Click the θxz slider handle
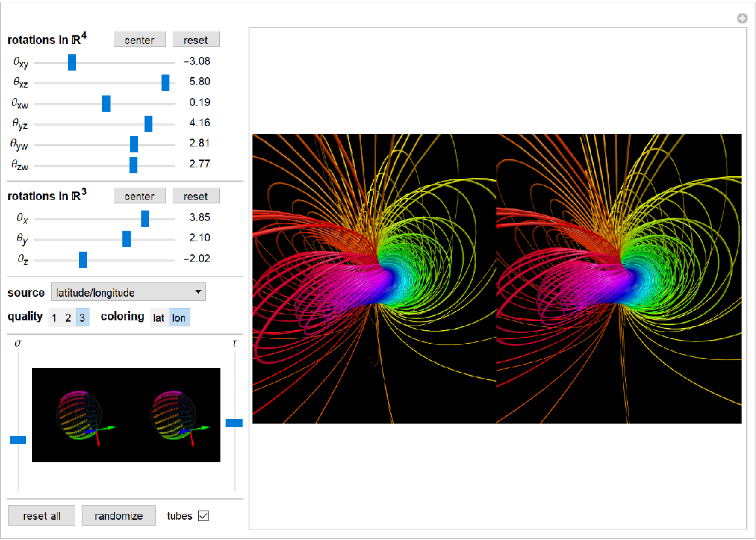The image size is (756, 540). pyautogui.click(x=165, y=82)
